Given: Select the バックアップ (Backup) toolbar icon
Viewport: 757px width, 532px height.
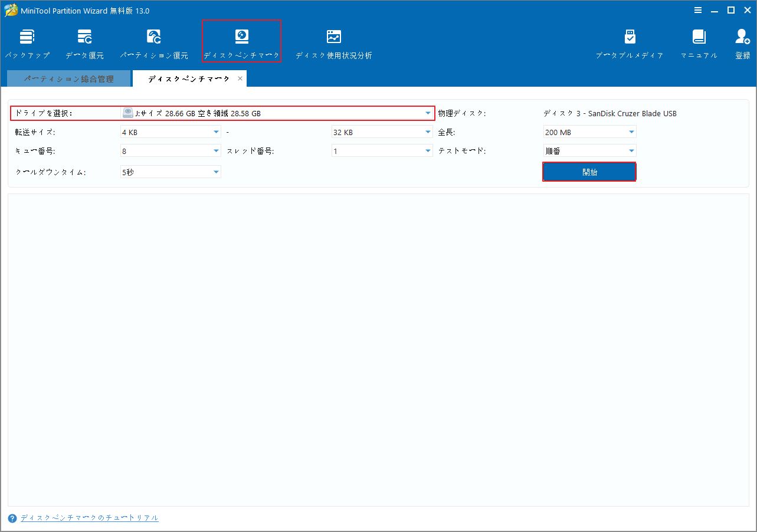Looking at the screenshot, I should 27,41.
